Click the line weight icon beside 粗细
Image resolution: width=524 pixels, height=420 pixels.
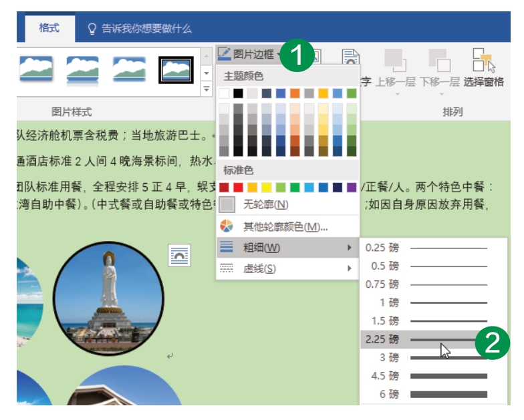point(226,247)
